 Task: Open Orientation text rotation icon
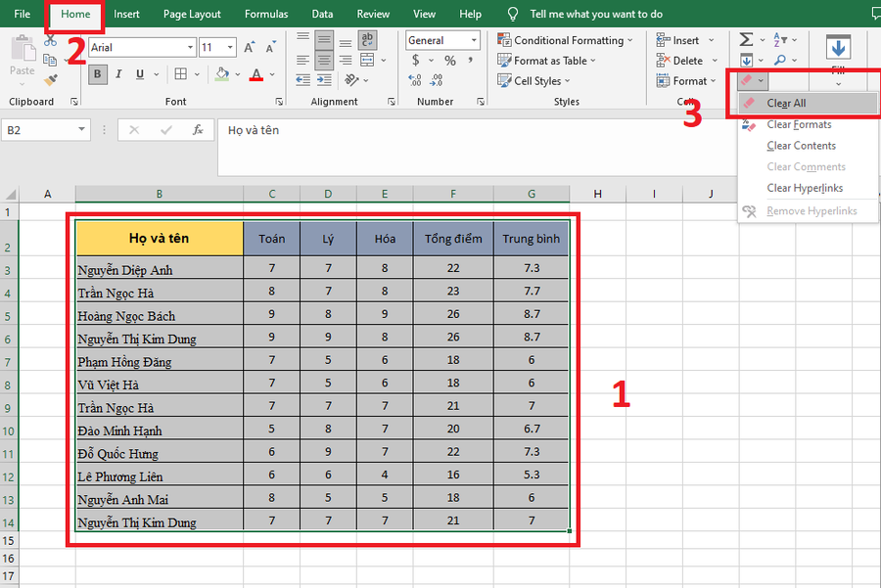[x=351, y=80]
